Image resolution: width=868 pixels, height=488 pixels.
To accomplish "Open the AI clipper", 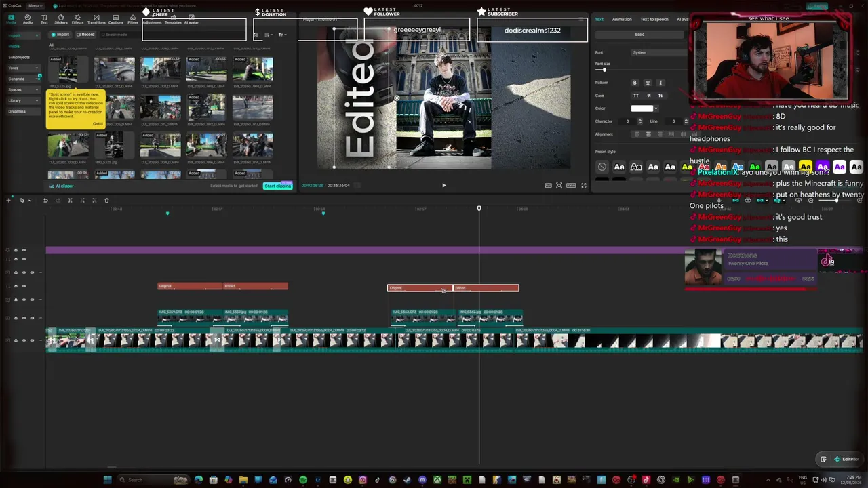I will tap(62, 186).
